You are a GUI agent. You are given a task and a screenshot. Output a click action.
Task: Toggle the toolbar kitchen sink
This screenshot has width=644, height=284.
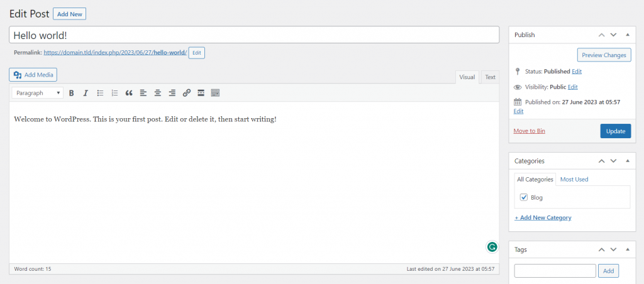click(215, 93)
